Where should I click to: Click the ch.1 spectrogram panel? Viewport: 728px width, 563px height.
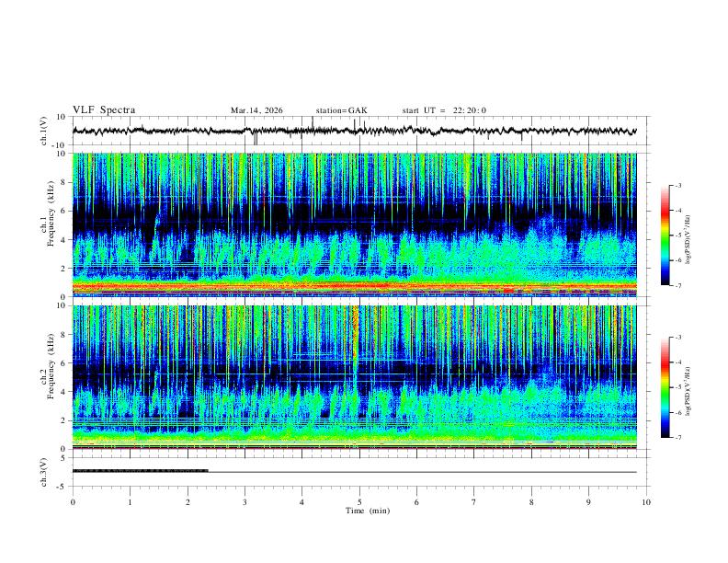pos(355,224)
